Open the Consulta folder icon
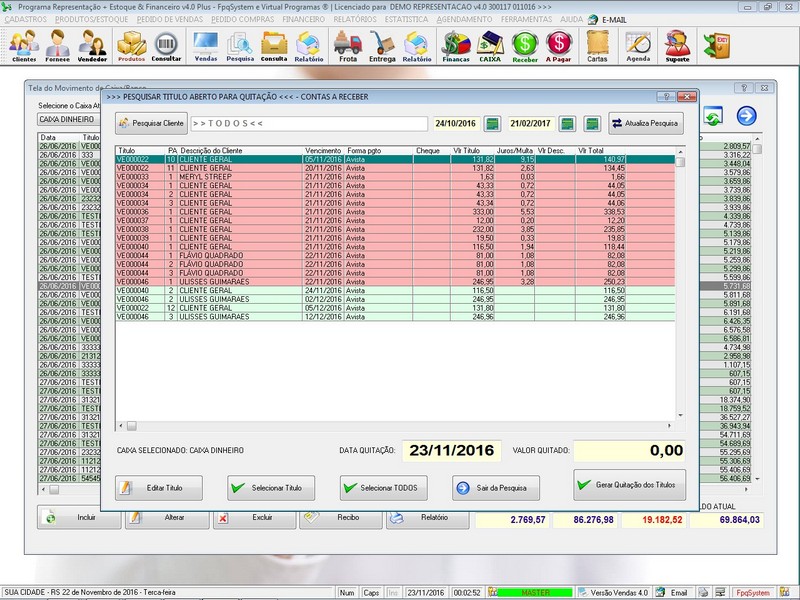The width and height of the screenshot is (800, 600). pyautogui.click(x=274, y=45)
